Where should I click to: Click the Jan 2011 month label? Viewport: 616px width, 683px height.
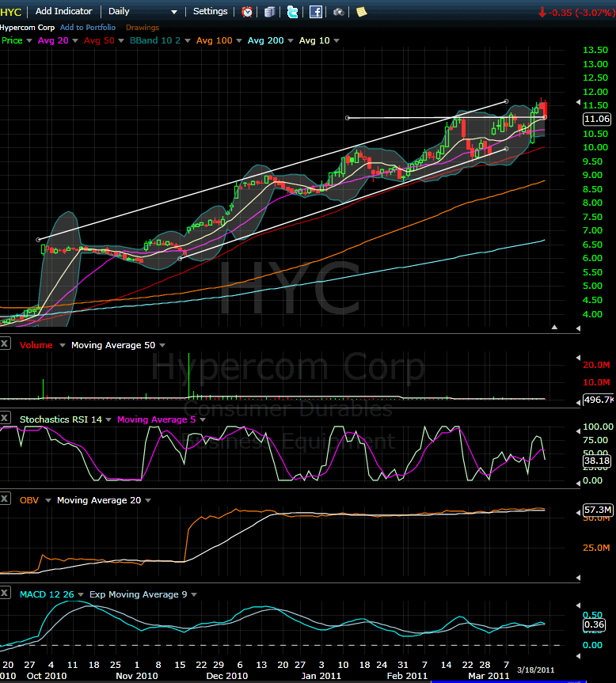coord(321,676)
